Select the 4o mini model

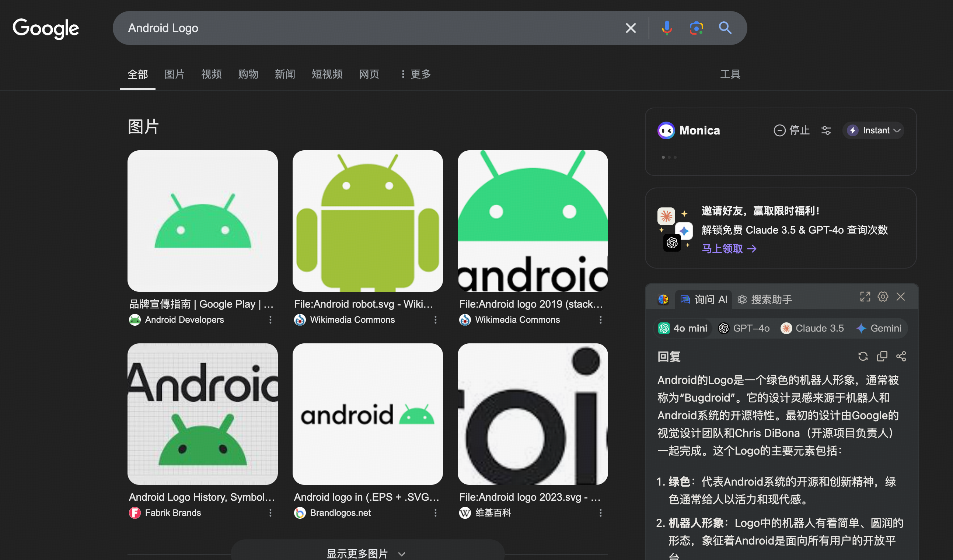(683, 328)
